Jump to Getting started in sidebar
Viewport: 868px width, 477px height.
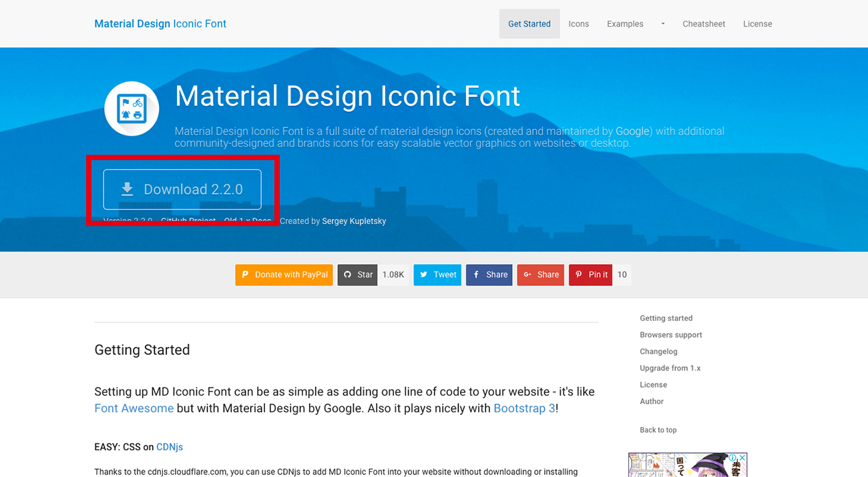pos(666,318)
